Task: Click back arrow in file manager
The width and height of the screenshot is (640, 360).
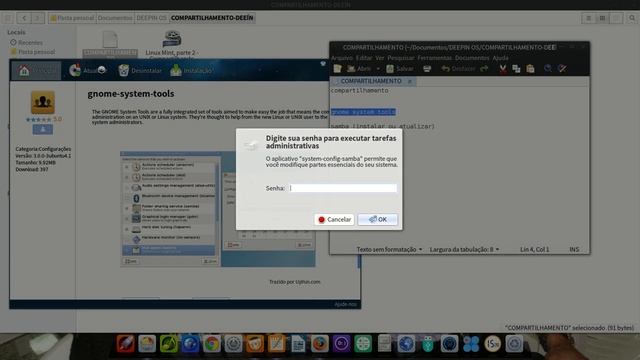Action: (24, 18)
